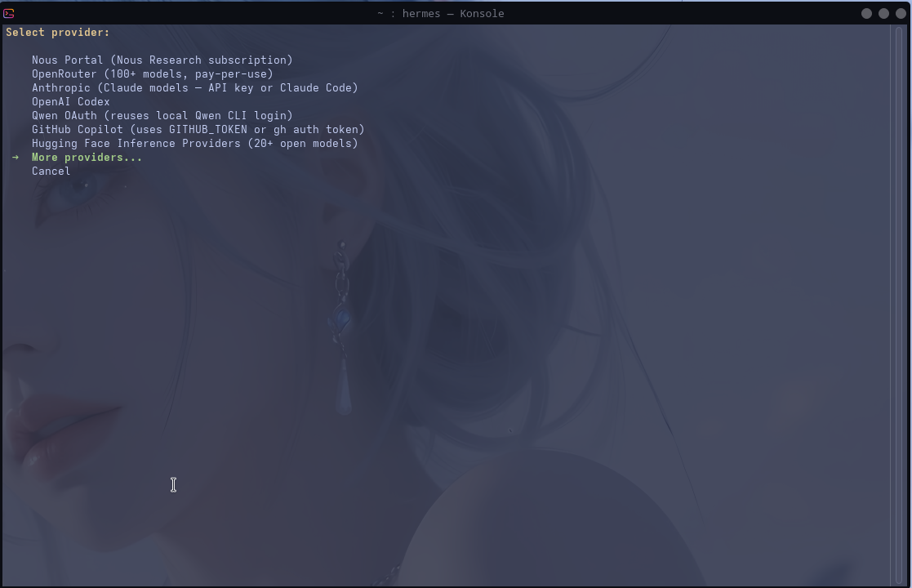The width and height of the screenshot is (912, 588).
Task: Click the terminal's vertical scrollbar
Action: 900,302
